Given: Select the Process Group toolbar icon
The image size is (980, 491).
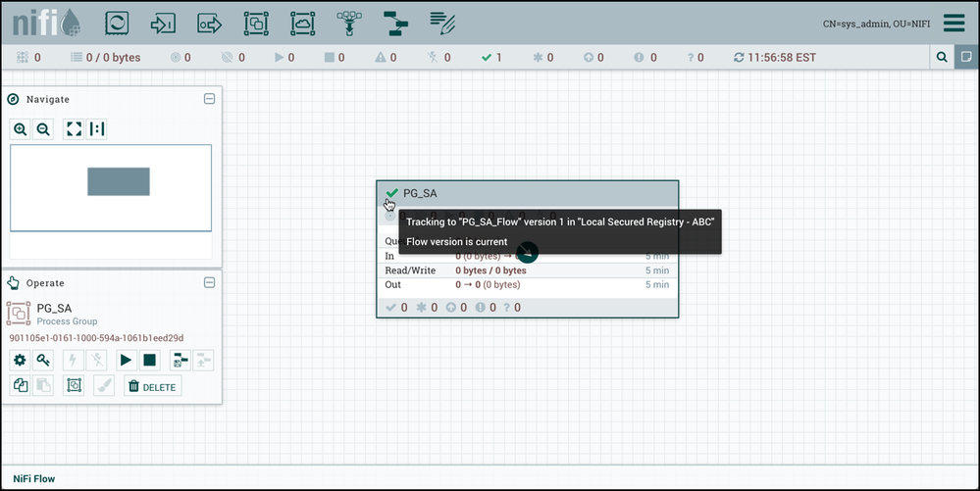Looking at the screenshot, I should [256, 24].
